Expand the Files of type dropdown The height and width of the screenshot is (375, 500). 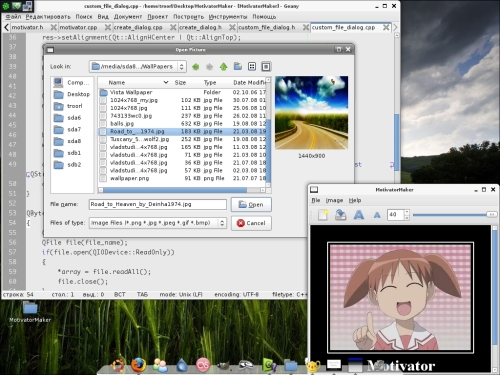coord(222,223)
